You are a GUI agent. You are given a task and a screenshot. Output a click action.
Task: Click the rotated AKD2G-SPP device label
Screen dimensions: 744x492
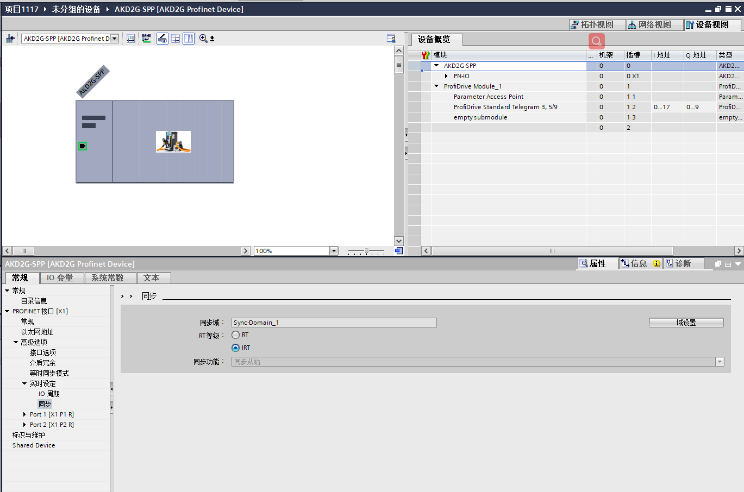93,81
